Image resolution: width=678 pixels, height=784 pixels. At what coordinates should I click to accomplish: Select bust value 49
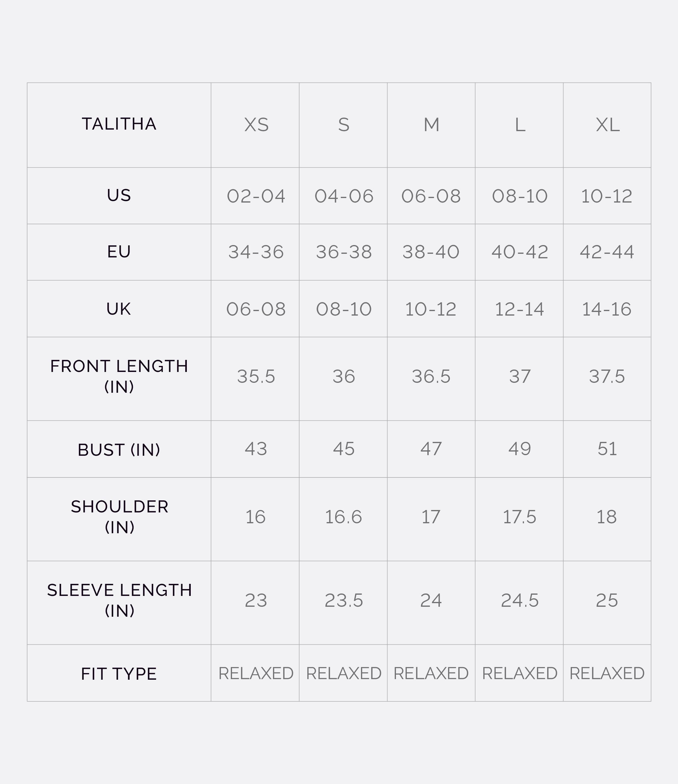point(519,449)
